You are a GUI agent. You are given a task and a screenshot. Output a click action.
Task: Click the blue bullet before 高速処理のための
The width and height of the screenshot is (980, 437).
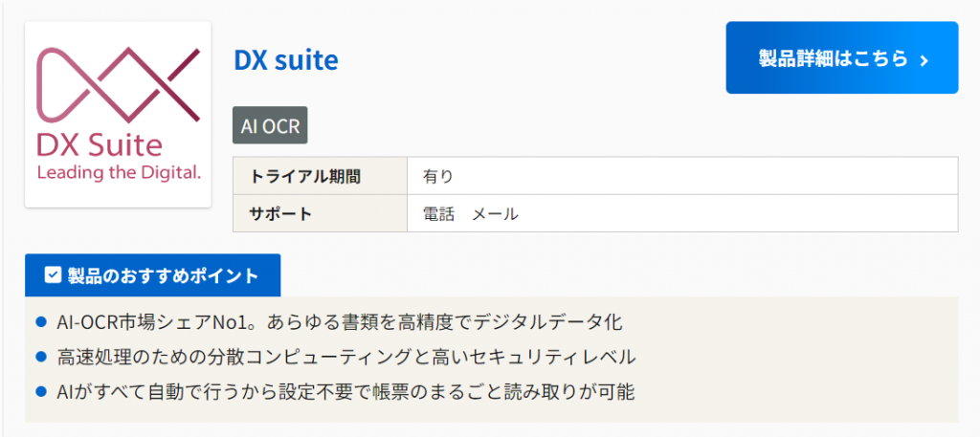[41, 357]
